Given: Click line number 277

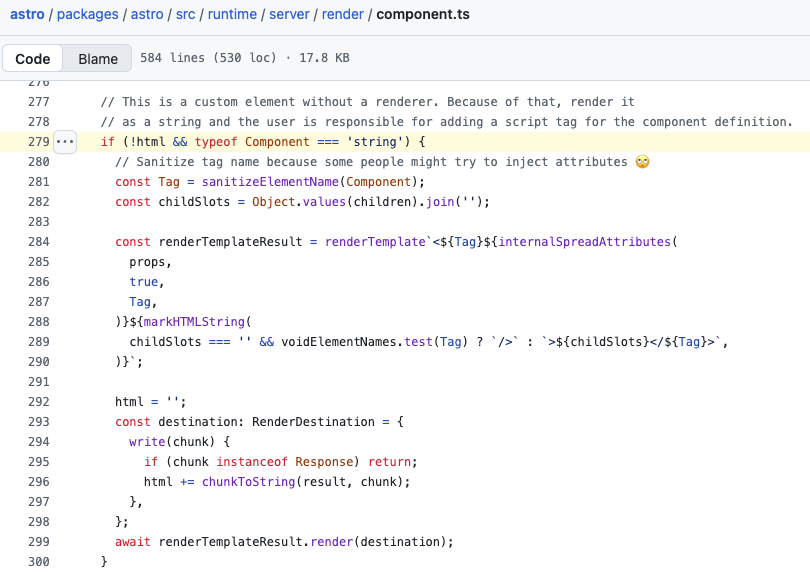Looking at the screenshot, I should [x=38, y=102].
